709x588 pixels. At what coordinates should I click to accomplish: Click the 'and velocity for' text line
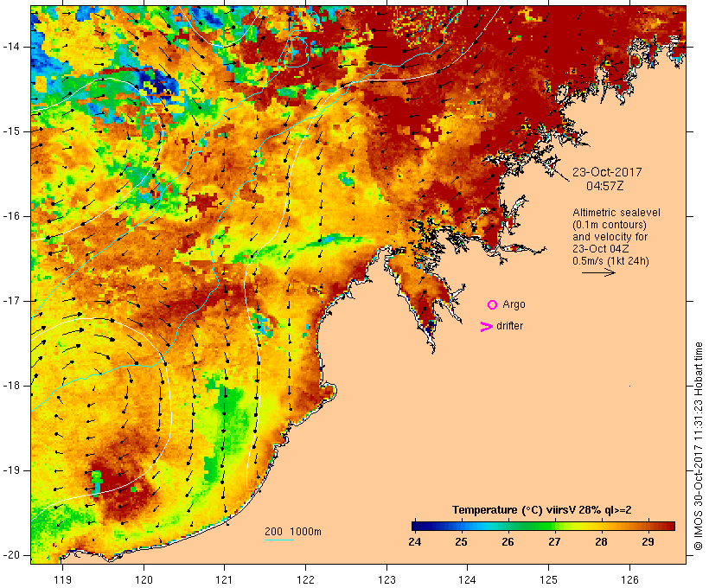(610, 237)
